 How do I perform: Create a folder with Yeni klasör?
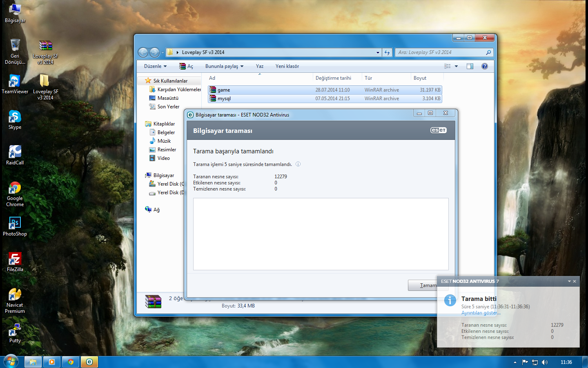(287, 66)
